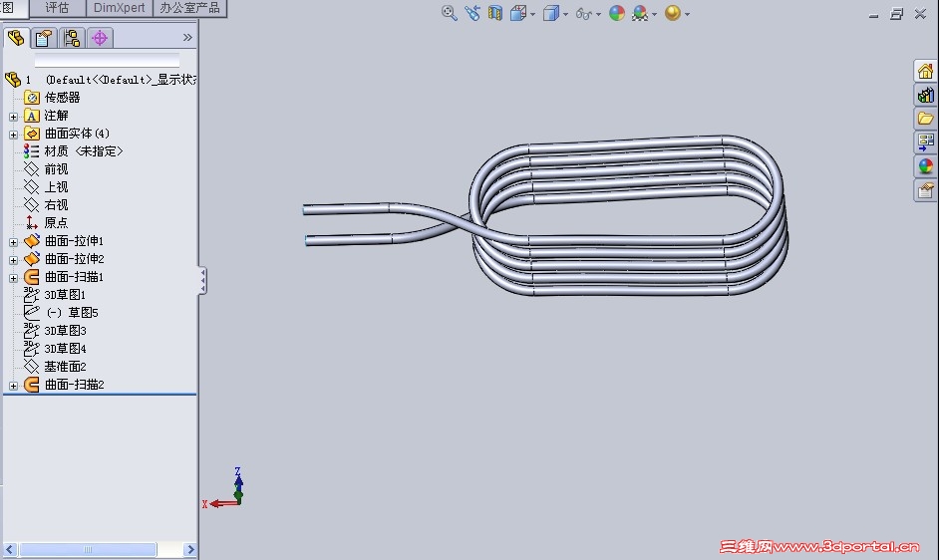Screen dimensions: 939x560
Task: Click the feature tree filter field
Action: (108, 60)
